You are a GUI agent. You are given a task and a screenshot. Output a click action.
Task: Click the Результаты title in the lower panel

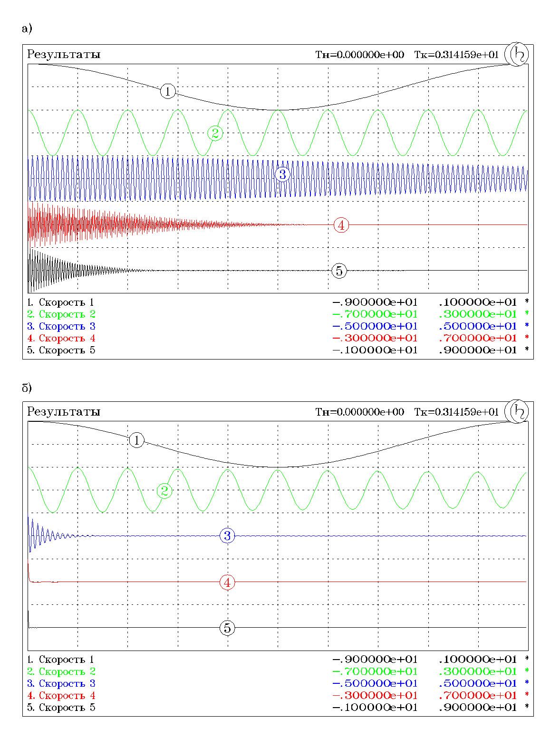(64, 412)
